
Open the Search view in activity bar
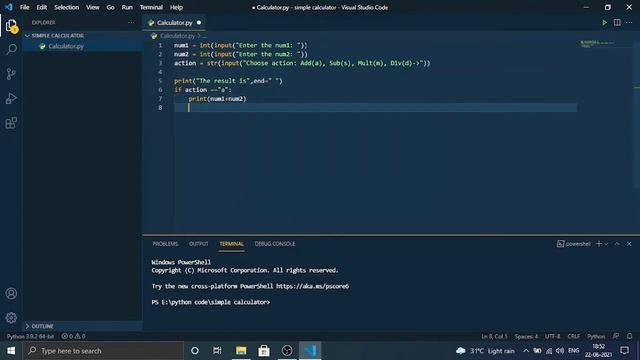[x=11, y=49]
